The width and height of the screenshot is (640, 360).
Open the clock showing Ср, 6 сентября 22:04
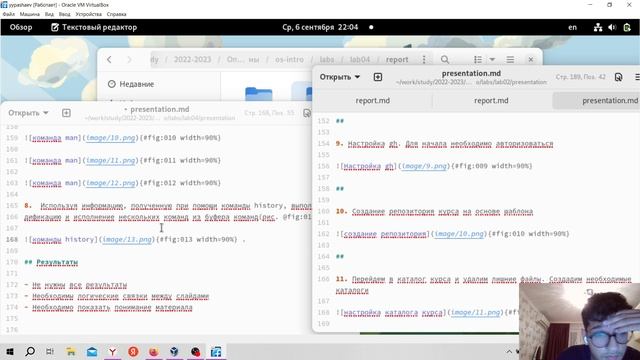pyautogui.click(x=320, y=27)
